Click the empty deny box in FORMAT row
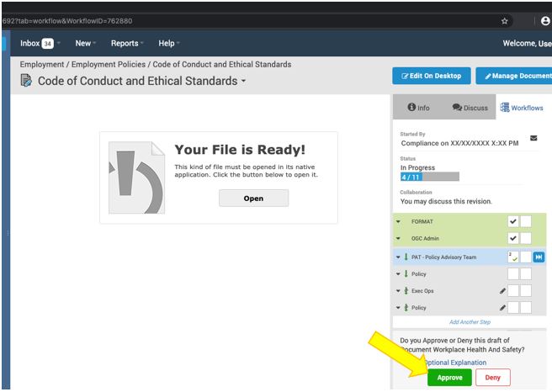Viewport: 552px width, 392px height. [x=526, y=221]
